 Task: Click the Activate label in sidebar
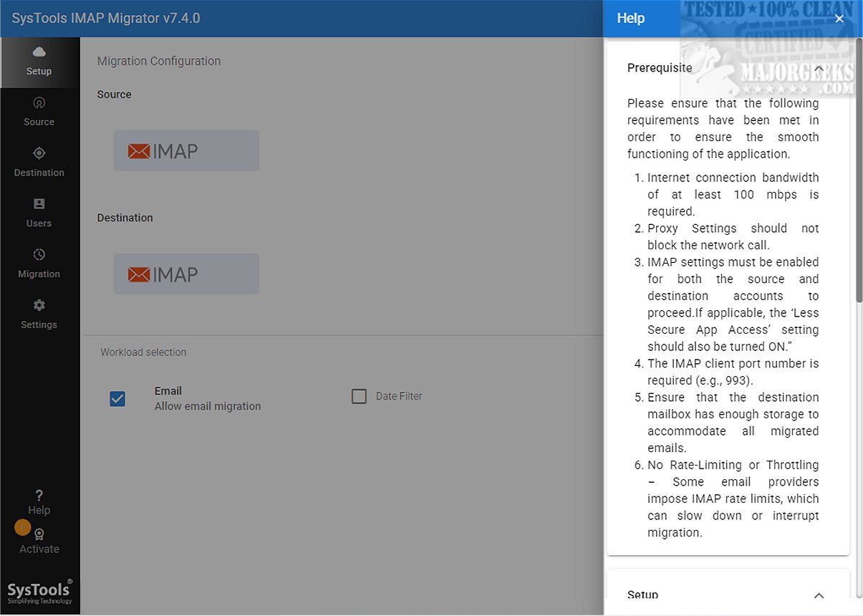click(x=39, y=549)
